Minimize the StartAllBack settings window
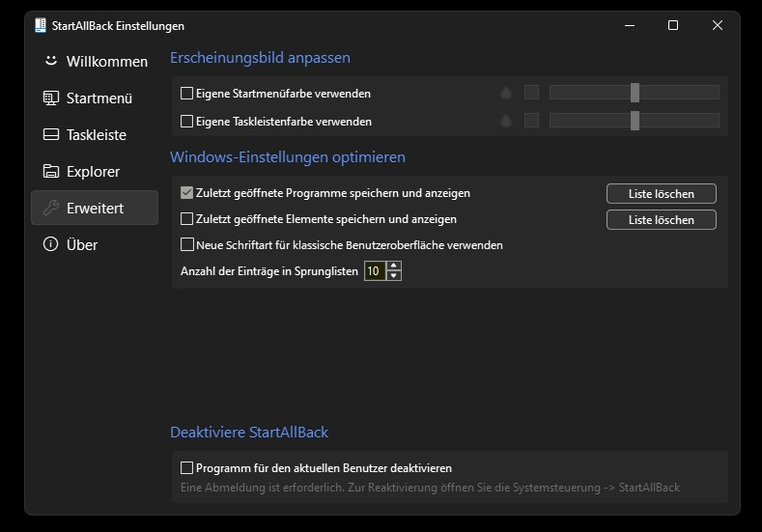This screenshot has width=762, height=532. click(x=630, y=25)
